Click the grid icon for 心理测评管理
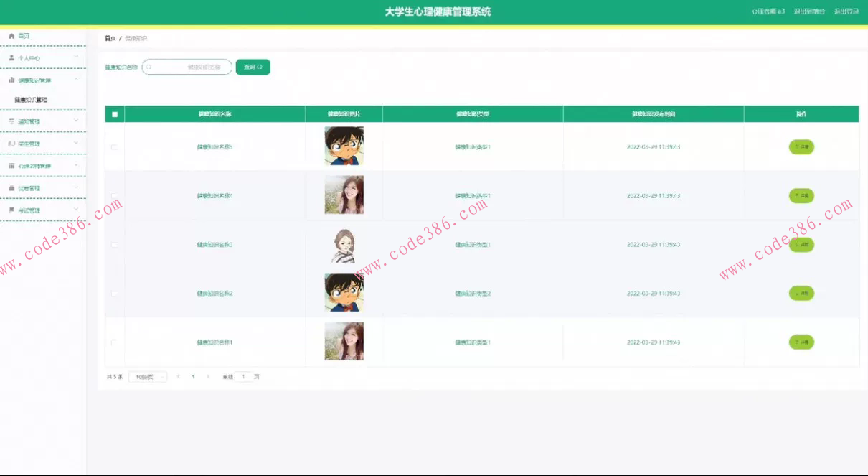This screenshot has width=868, height=476. pyautogui.click(x=11, y=166)
